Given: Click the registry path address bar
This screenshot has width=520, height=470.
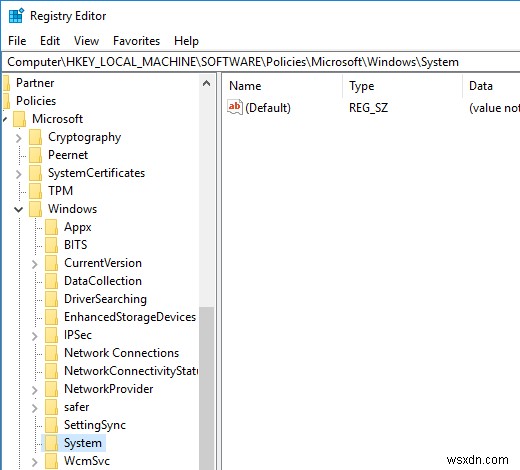Looking at the screenshot, I should (261, 62).
